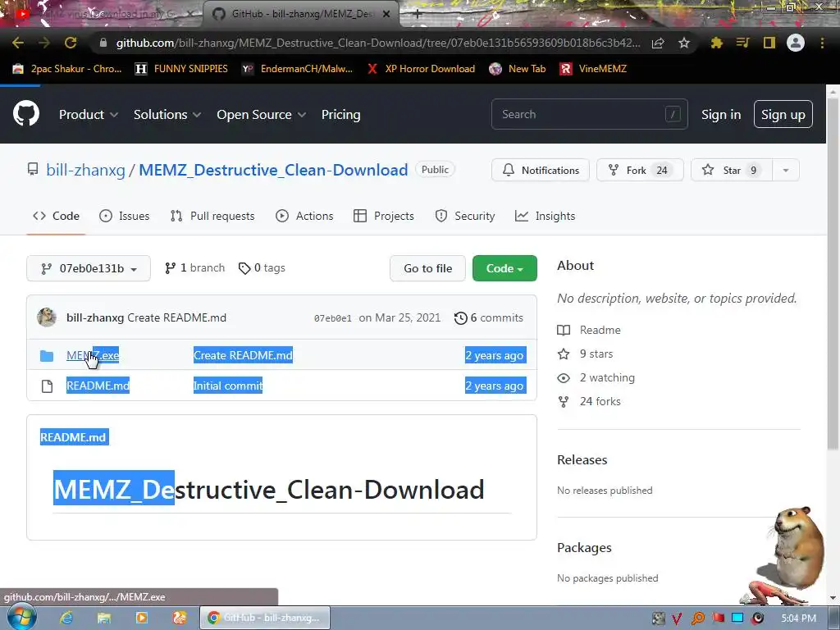Click the GitHub octocat logo

click(x=25, y=113)
